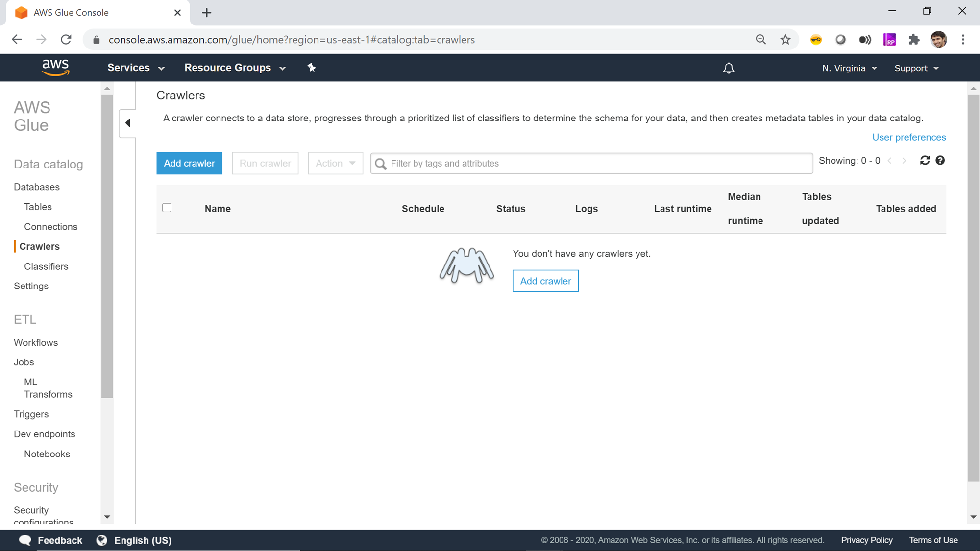This screenshot has width=980, height=551.
Task: Open the help question mark icon
Action: (x=940, y=161)
